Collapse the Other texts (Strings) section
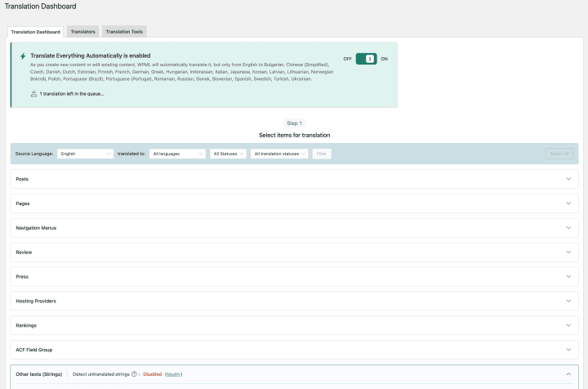 point(568,374)
